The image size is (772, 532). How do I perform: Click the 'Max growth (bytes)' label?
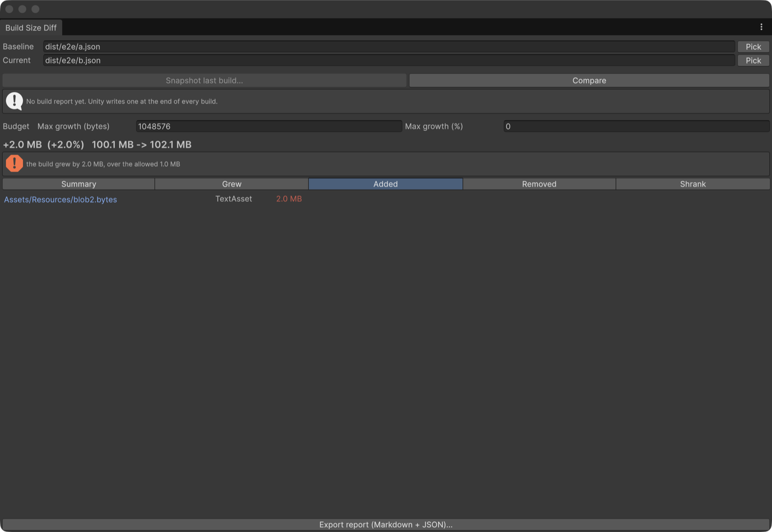73,126
